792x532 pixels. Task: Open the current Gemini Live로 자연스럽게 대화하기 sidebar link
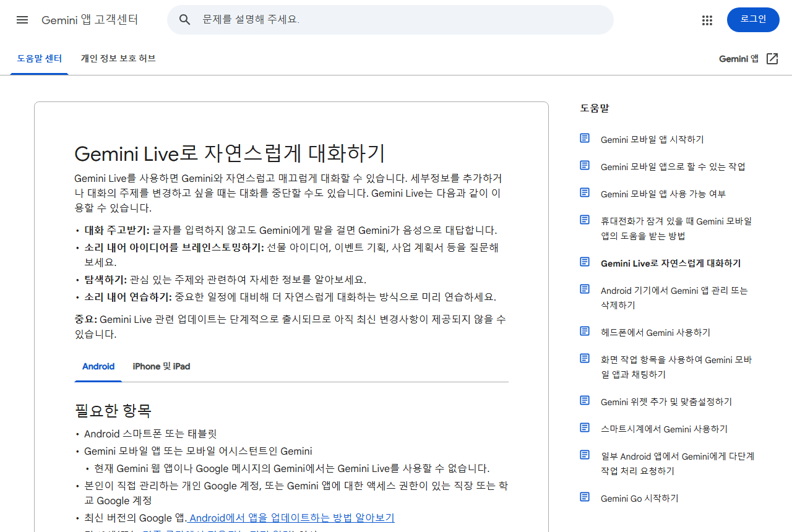(x=671, y=264)
